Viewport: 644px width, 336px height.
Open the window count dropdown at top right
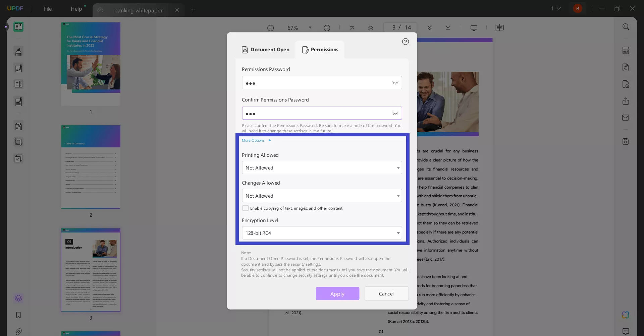pos(556,8)
